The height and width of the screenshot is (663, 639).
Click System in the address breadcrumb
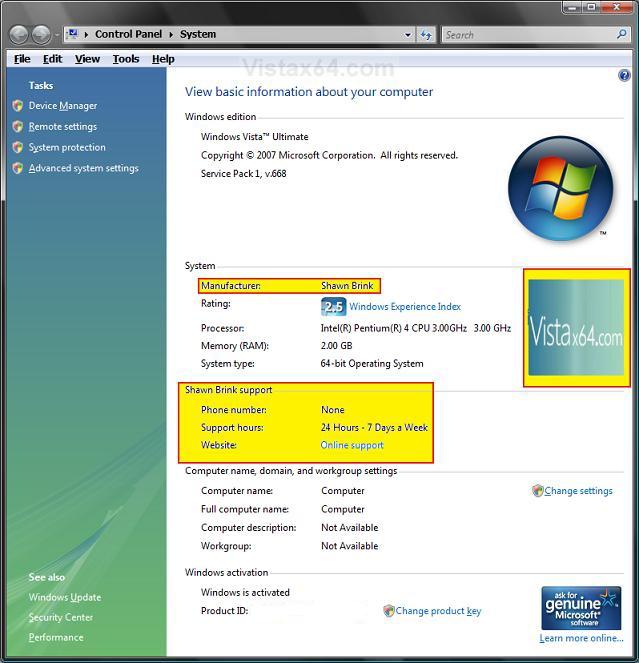pyautogui.click(x=198, y=34)
